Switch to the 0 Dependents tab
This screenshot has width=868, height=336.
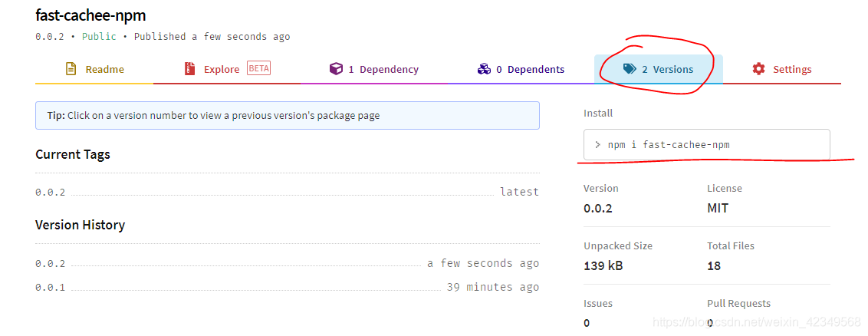tap(521, 69)
